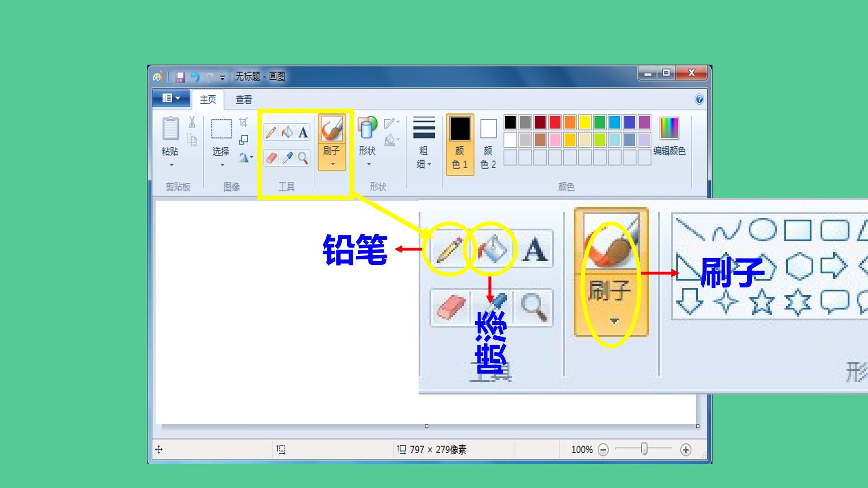
Task: Click the Save icon in the title bar
Action: [180, 77]
